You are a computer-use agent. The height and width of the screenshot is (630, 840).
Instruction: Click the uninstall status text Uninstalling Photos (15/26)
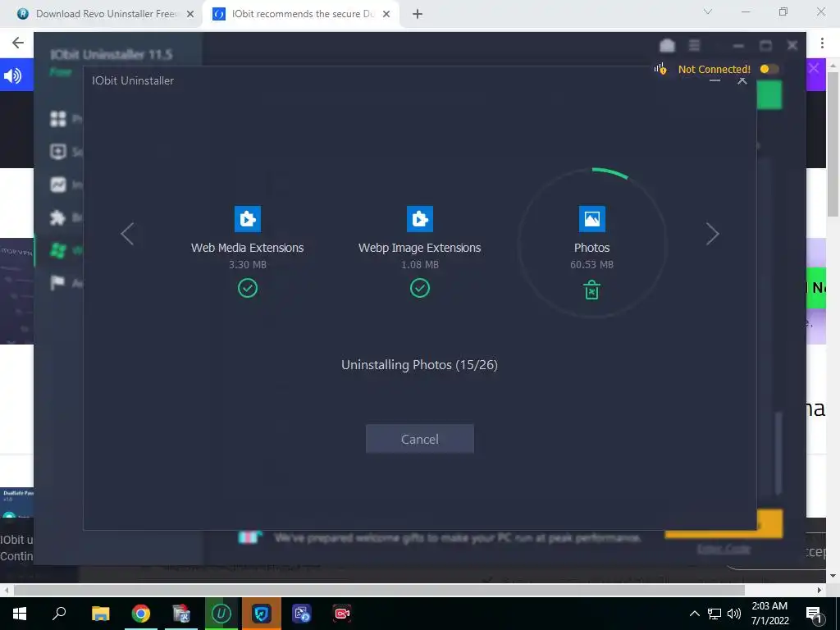tap(419, 365)
